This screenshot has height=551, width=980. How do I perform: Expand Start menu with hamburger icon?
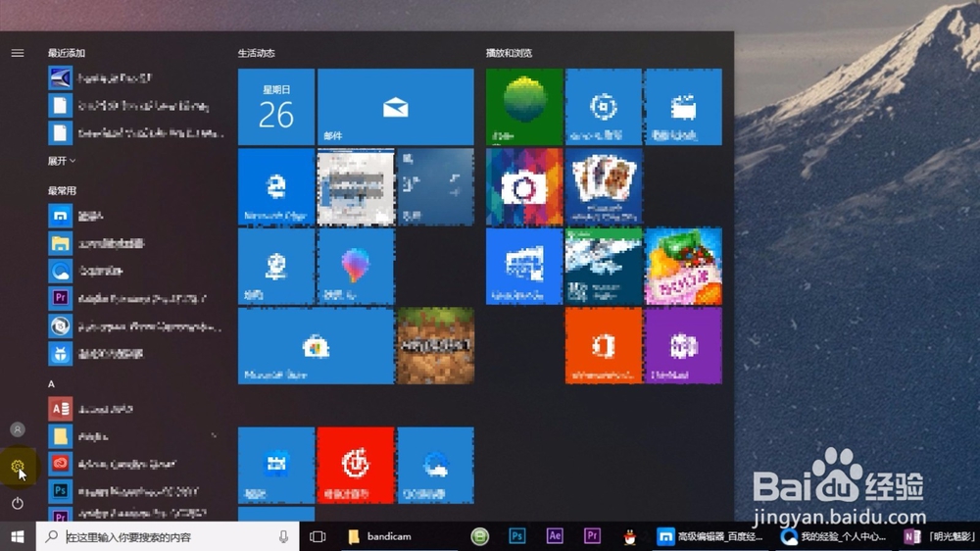(x=18, y=53)
